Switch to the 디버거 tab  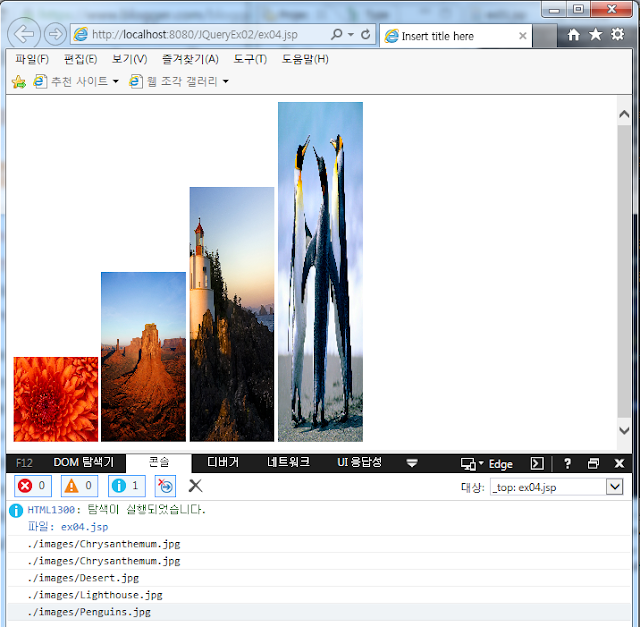click(x=223, y=462)
